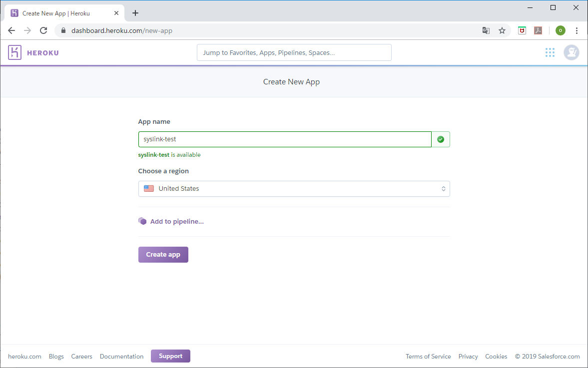The image size is (588, 368).
Task: Click the browser forward arrow
Action: coord(27,31)
